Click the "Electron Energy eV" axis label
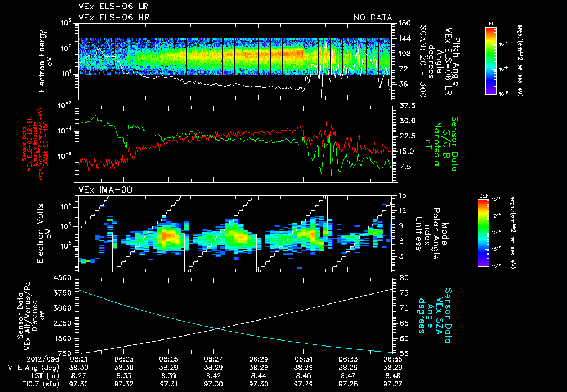Viewport: 567px width, 392px height. tap(45, 61)
